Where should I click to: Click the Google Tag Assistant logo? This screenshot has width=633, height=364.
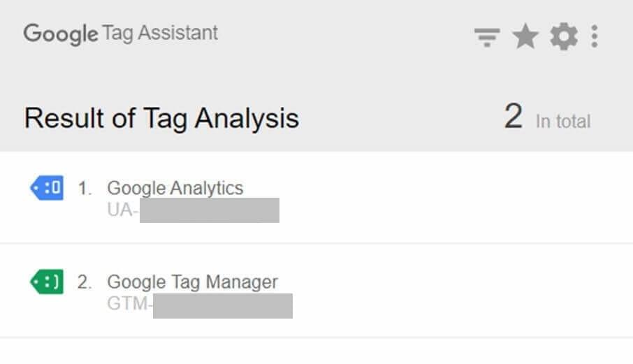[x=121, y=34]
